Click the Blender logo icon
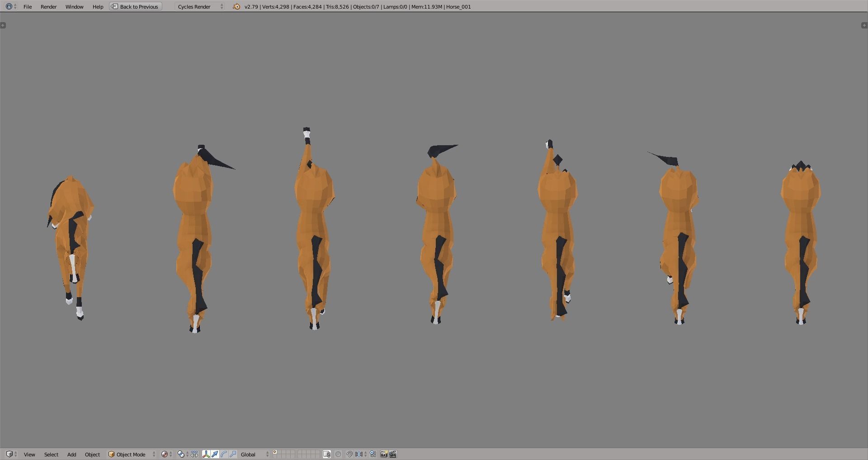The height and width of the screenshot is (460, 868). tap(236, 6)
